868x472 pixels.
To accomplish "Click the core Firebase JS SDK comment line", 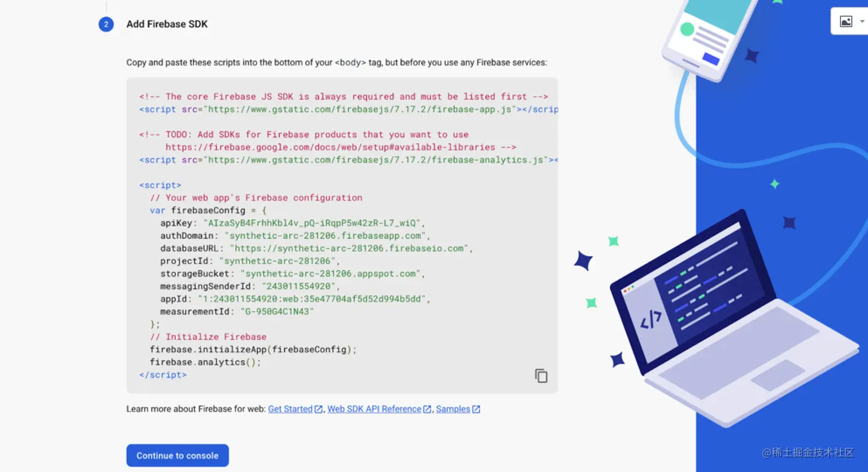I will tap(343, 96).
